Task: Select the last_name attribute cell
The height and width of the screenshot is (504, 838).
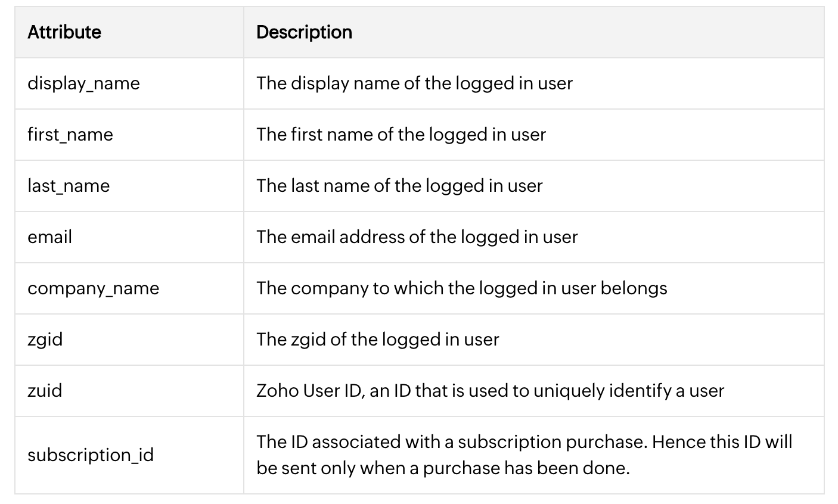Action: pyautogui.click(x=69, y=186)
